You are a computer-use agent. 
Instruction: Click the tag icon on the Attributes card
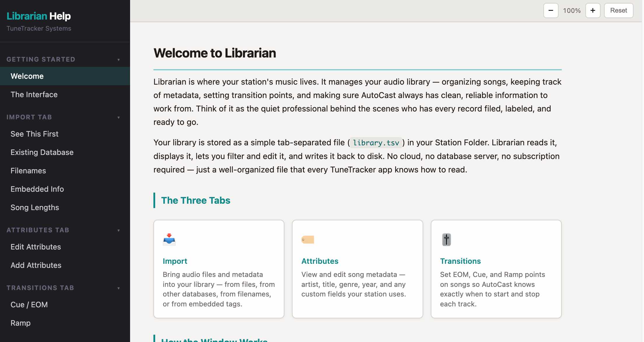[308, 239]
